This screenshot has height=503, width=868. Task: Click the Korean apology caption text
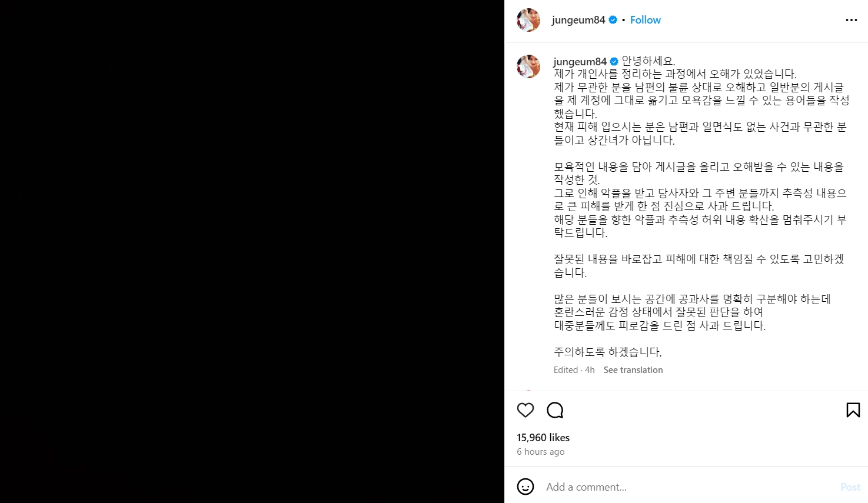coord(700,206)
